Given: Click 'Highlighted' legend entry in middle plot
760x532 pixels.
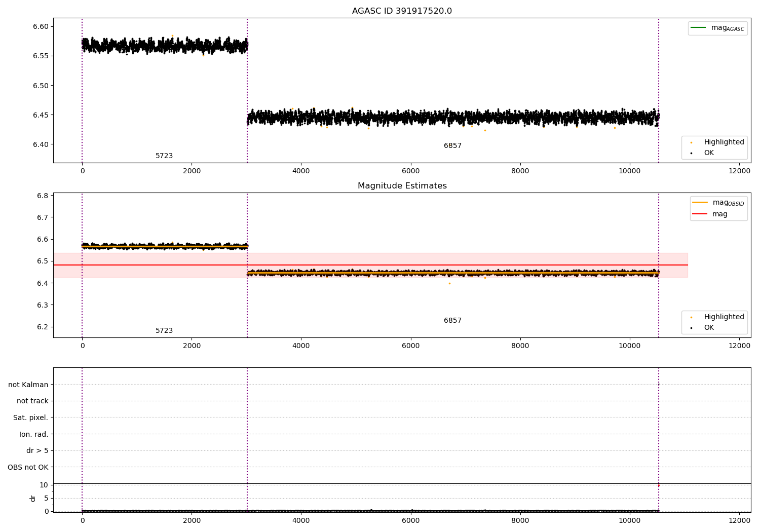Looking at the screenshot, I should (717, 317).
